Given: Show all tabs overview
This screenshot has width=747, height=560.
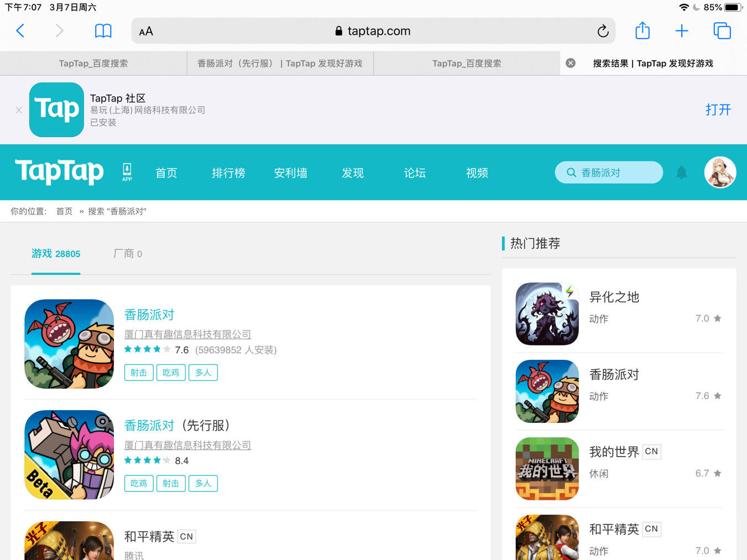Looking at the screenshot, I should coord(722,31).
